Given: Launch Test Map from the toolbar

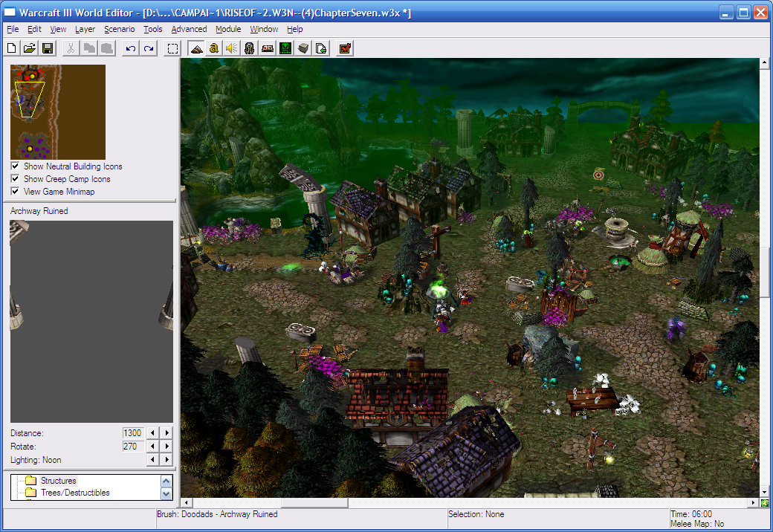Looking at the screenshot, I should (x=345, y=48).
